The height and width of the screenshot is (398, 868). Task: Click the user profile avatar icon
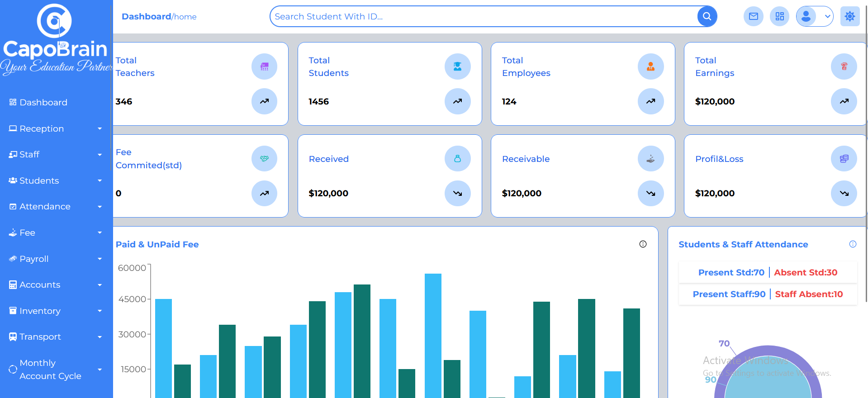tap(806, 16)
